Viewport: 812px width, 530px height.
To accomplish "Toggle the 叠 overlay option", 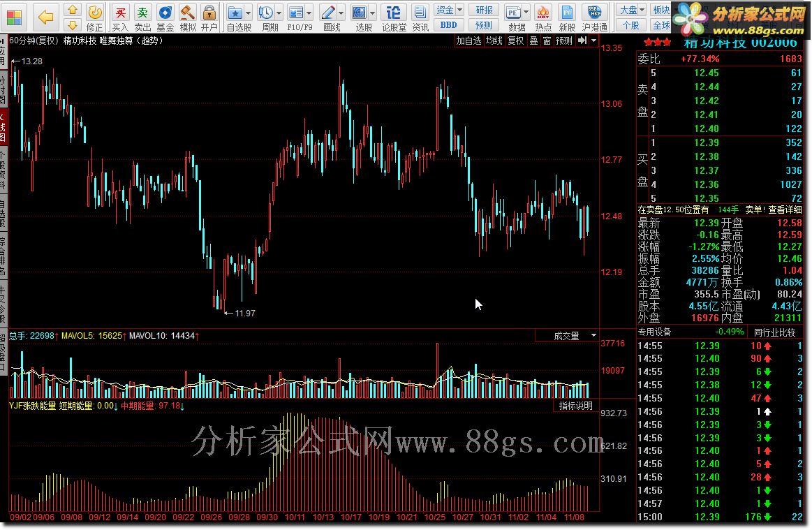I will [x=533, y=41].
